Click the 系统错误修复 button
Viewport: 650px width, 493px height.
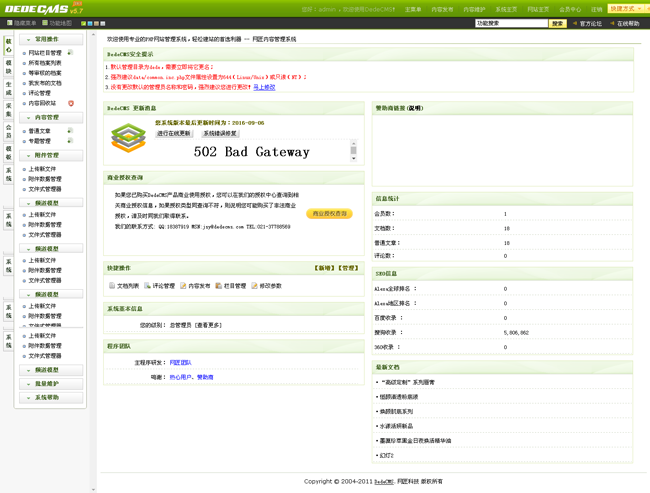(220, 134)
